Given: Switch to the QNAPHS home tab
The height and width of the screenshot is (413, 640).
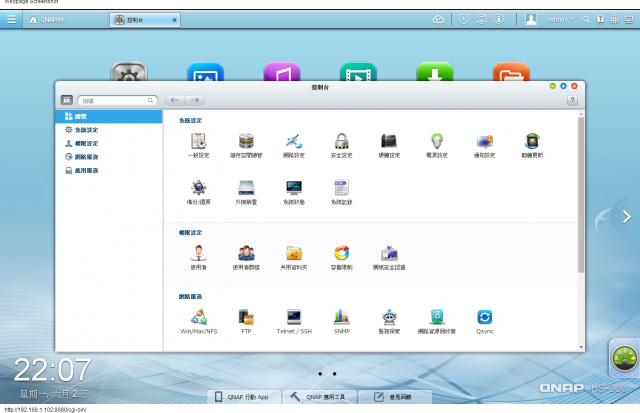Looking at the screenshot, I should (x=47, y=20).
